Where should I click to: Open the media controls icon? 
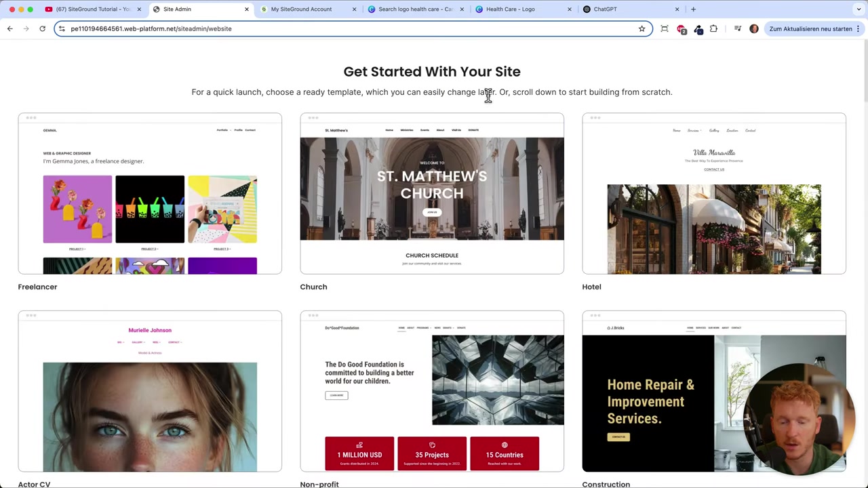(738, 28)
